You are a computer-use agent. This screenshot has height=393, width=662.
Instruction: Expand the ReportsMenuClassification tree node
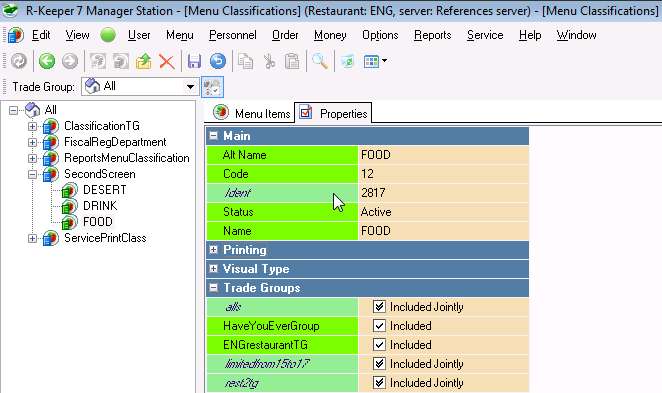tap(32, 158)
